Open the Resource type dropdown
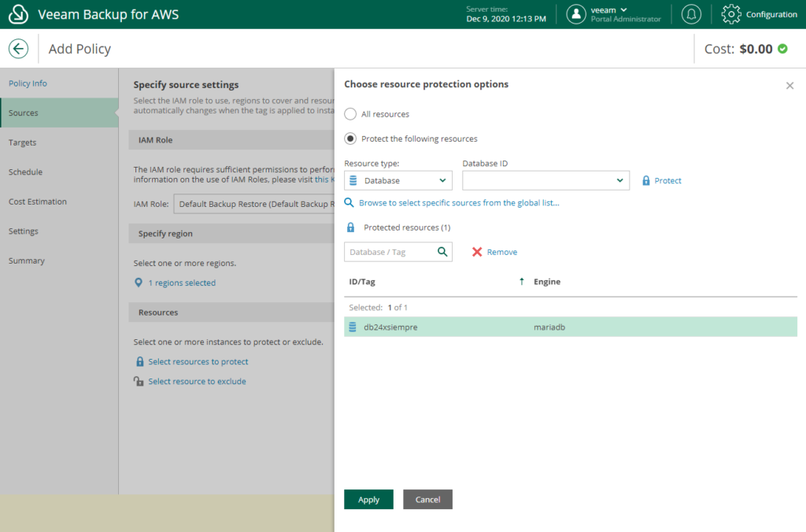This screenshot has width=806, height=532. 397,180
